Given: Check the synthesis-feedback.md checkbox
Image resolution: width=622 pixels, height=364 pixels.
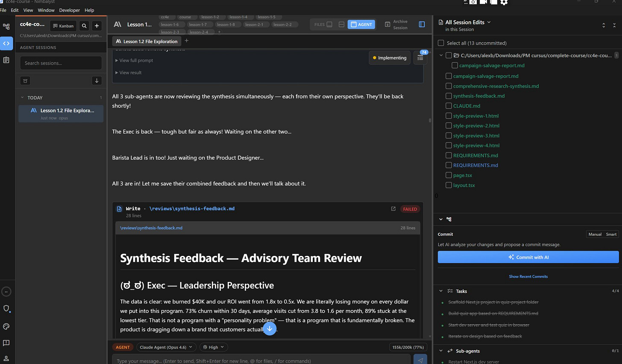Looking at the screenshot, I should coord(449,96).
